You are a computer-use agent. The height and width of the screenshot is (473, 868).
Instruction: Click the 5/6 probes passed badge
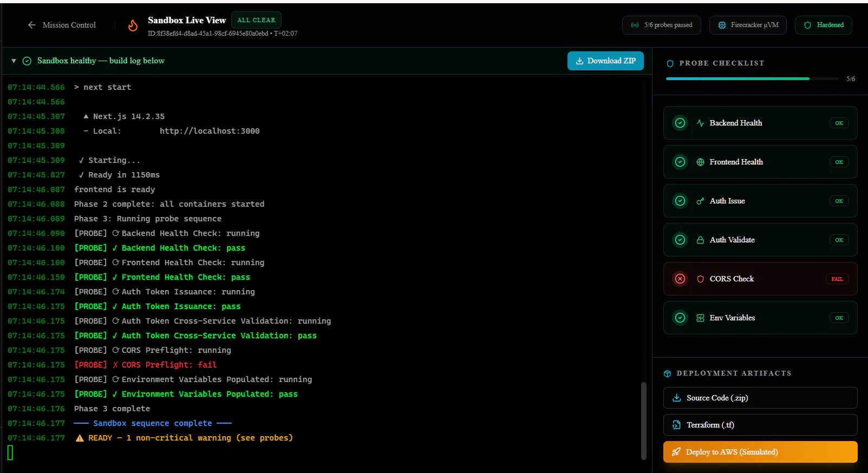(662, 25)
